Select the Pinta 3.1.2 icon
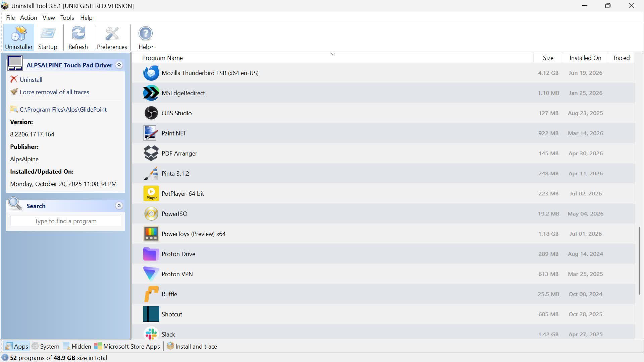Screen dimensions: 644x362 151,173
